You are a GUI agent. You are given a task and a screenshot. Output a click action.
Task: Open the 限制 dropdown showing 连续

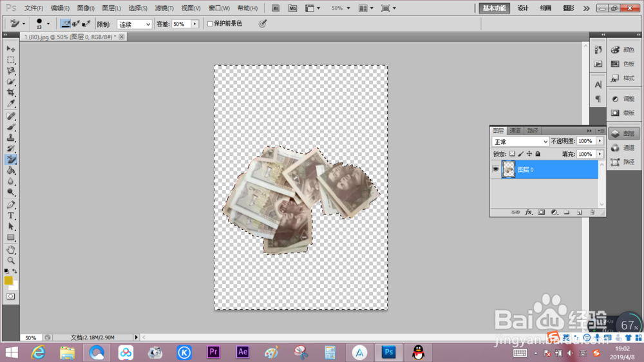point(135,24)
